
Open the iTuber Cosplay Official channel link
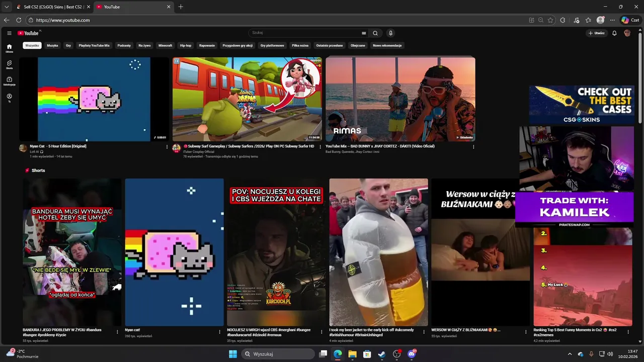[x=198, y=151]
